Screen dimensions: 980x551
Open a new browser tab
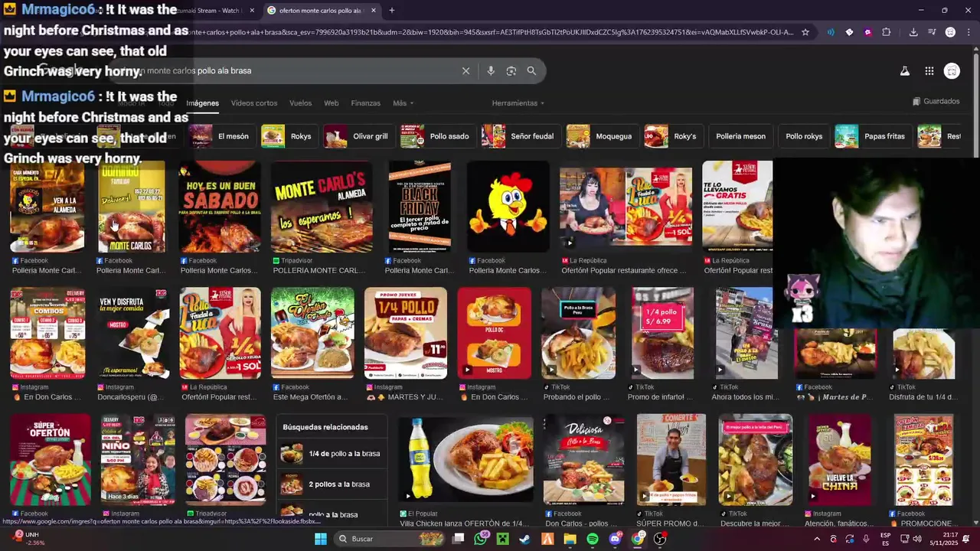coord(391,11)
